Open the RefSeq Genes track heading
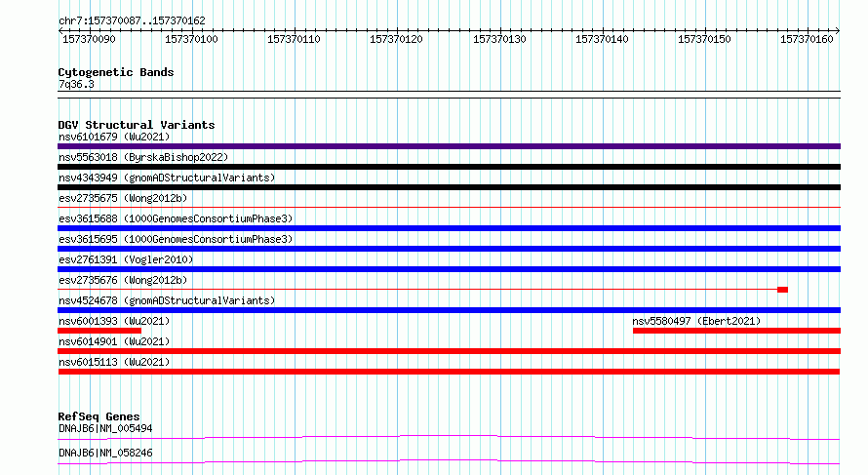 point(99,416)
